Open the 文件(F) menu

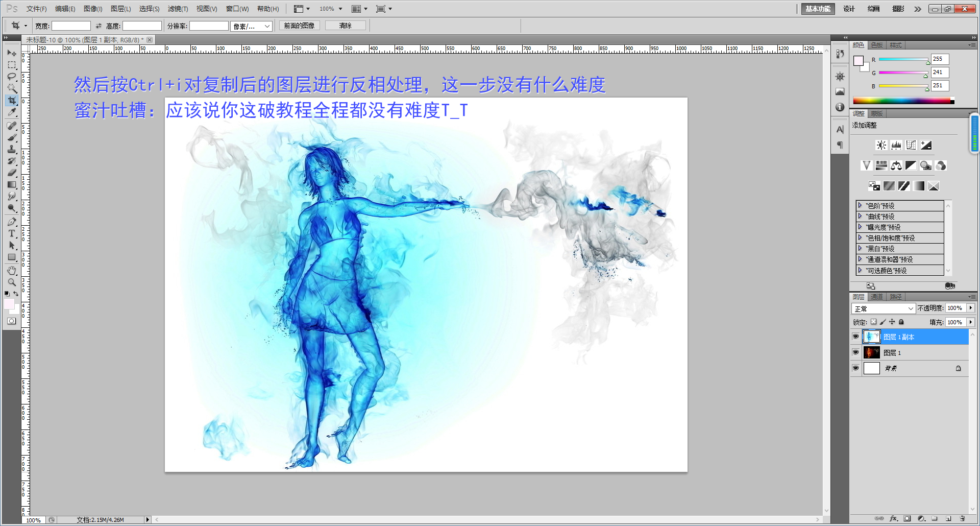[36, 9]
